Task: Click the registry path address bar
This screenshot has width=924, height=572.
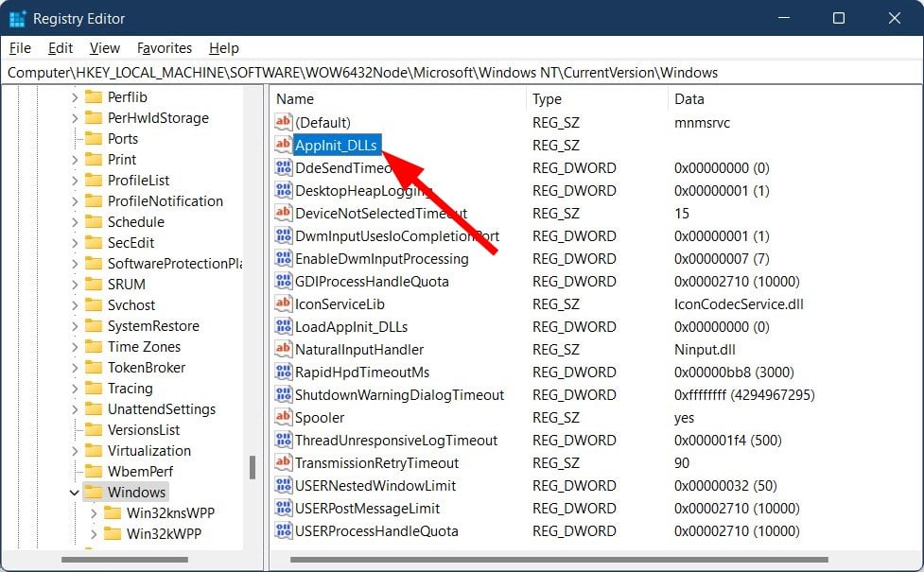Action: click(x=462, y=73)
